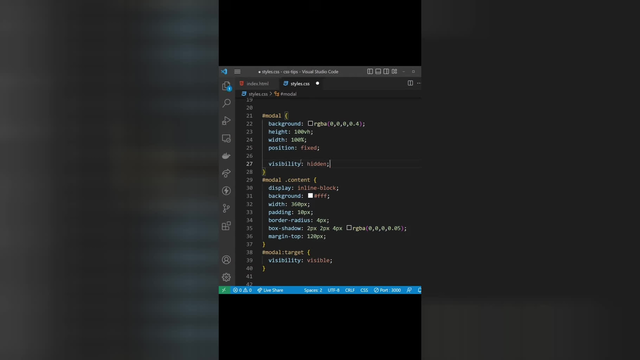Open the Thunder Client lightning icon
The width and height of the screenshot is (640, 360).
[226, 191]
